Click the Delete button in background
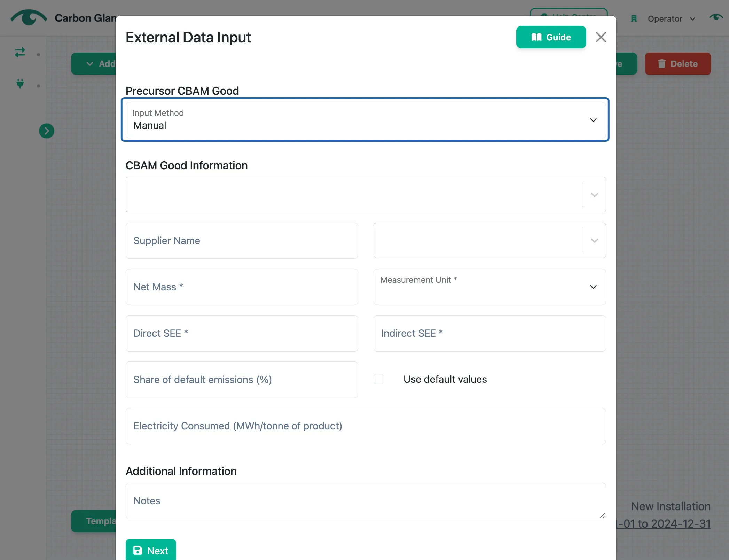Image resolution: width=729 pixels, height=560 pixels. pyautogui.click(x=677, y=64)
